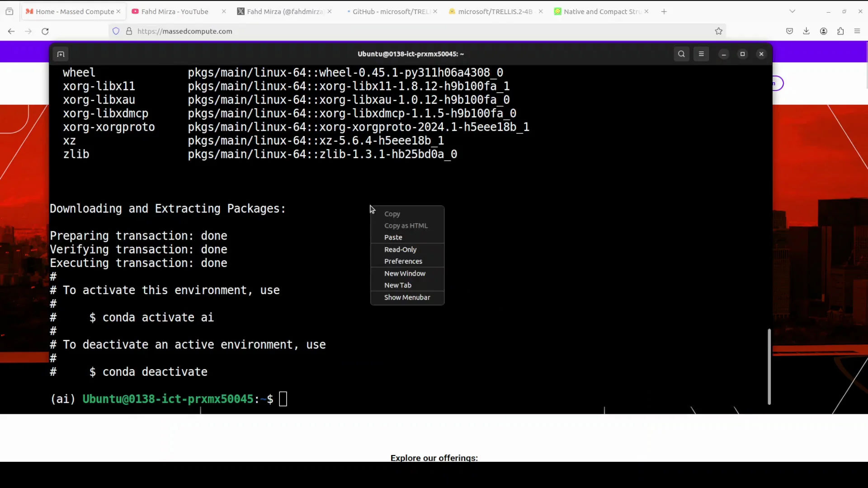Choose Preferences in context menu

(403, 261)
